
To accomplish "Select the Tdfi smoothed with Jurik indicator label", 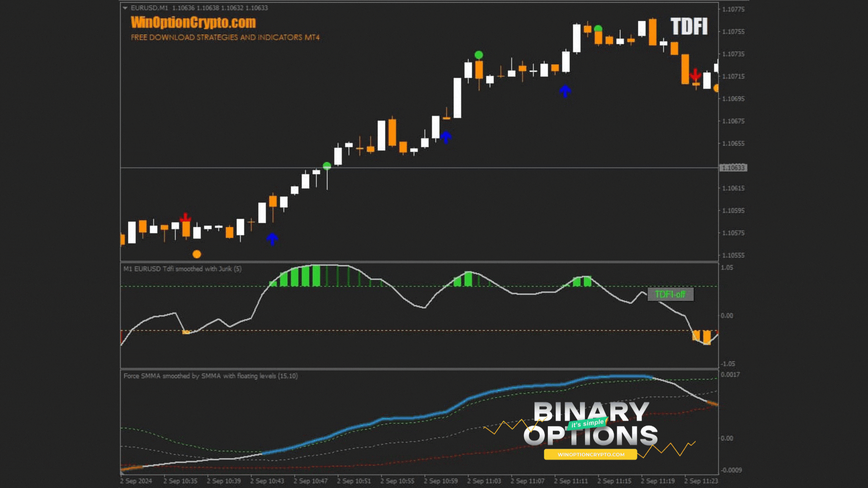I will coord(183,268).
